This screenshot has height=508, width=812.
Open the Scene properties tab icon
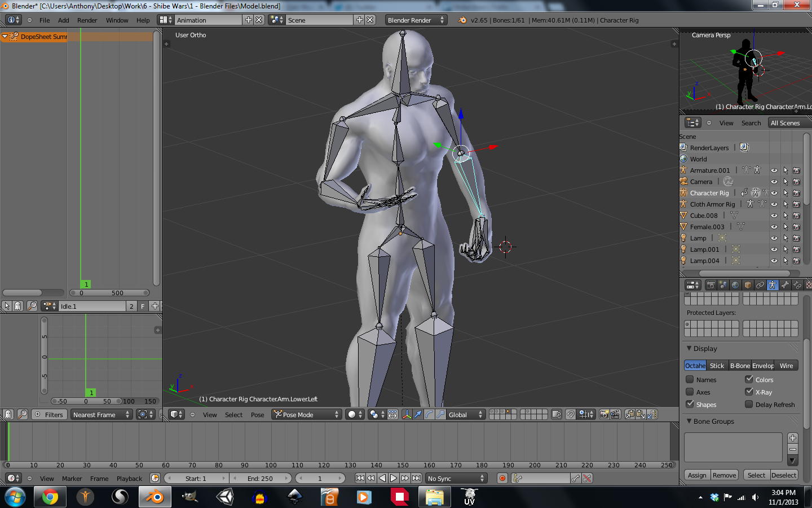click(x=723, y=285)
